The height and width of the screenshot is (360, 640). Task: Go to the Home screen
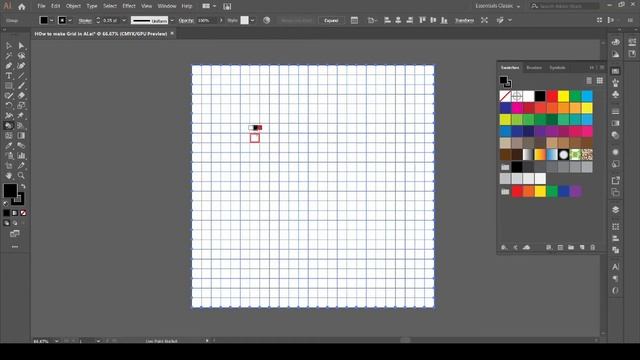22,7
